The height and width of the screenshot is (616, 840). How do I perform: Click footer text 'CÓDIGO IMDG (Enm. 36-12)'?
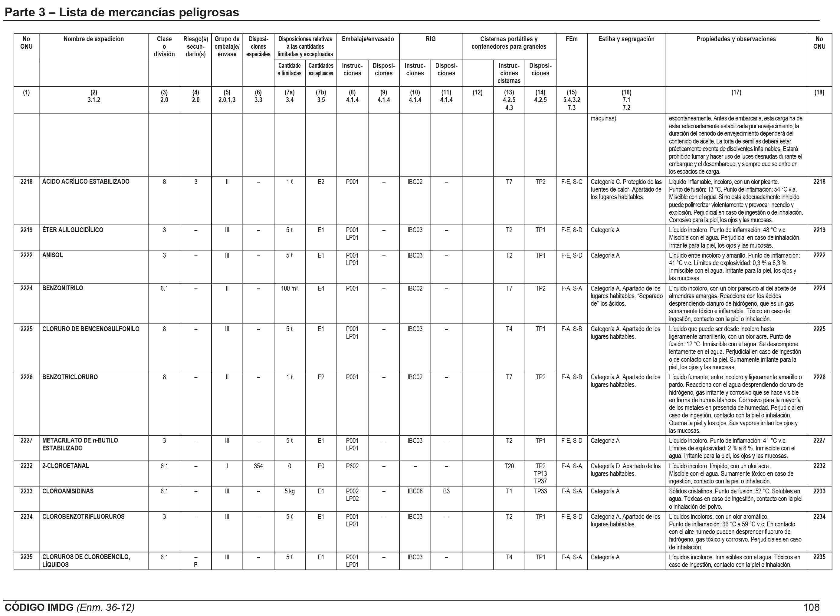[69, 608]
